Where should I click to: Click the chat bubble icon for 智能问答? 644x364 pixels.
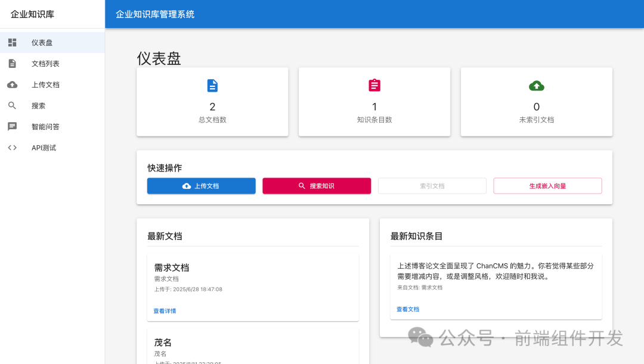coord(12,126)
